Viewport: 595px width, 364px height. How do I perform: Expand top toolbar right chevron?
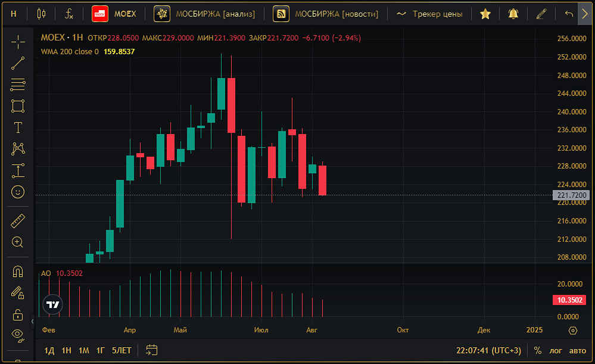(x=584, y=14)
